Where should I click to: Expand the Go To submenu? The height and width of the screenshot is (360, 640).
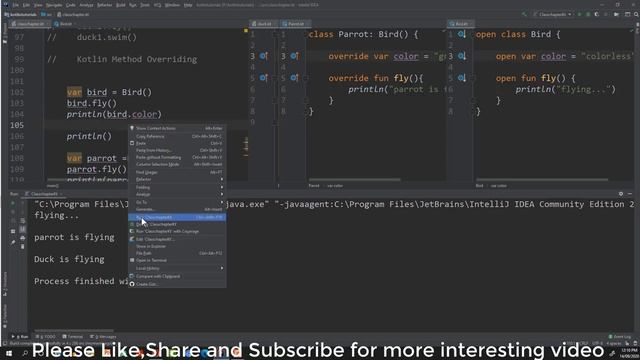click(177, 202)
